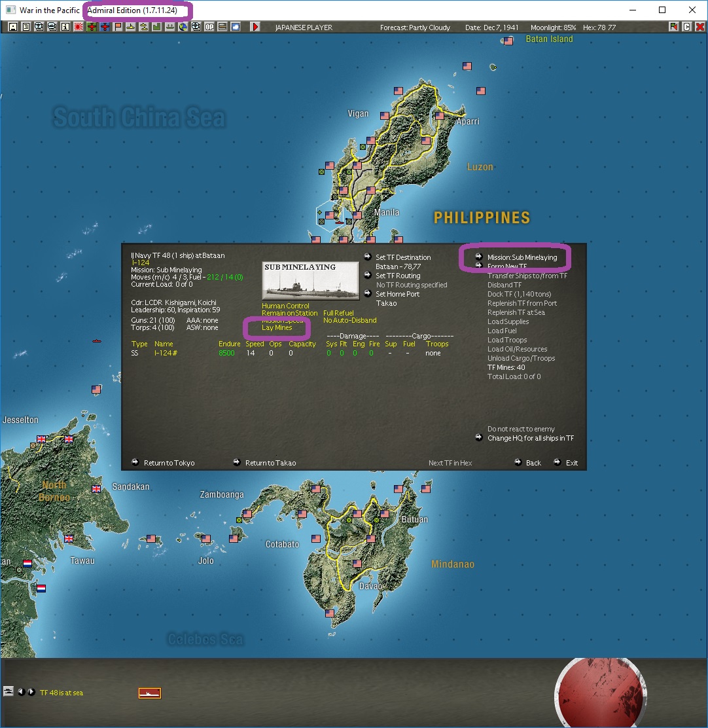Click Set TF Routing option

point(398,276)
